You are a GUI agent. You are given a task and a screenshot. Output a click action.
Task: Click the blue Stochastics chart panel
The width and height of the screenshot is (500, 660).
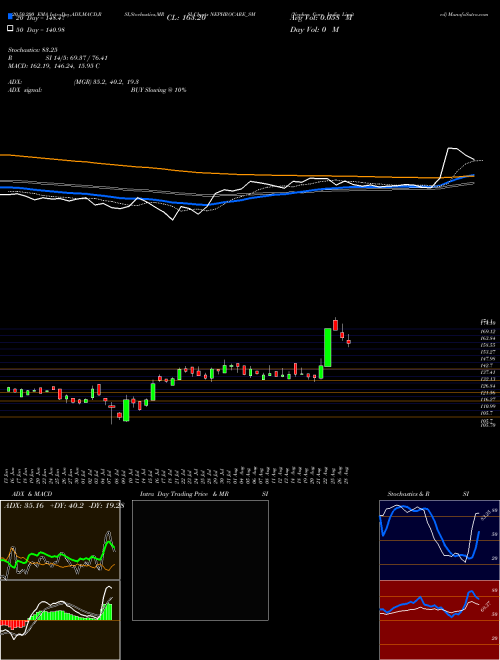[x=439, y=540]
